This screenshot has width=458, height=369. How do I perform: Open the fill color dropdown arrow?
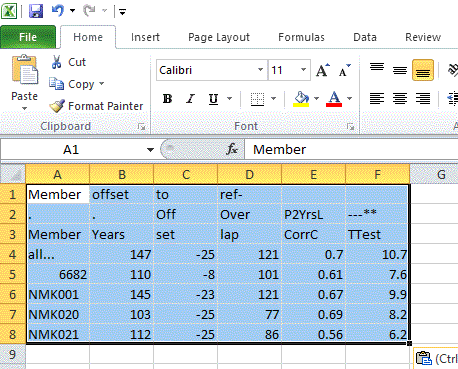pyautogui.click(x=316, y=98)
